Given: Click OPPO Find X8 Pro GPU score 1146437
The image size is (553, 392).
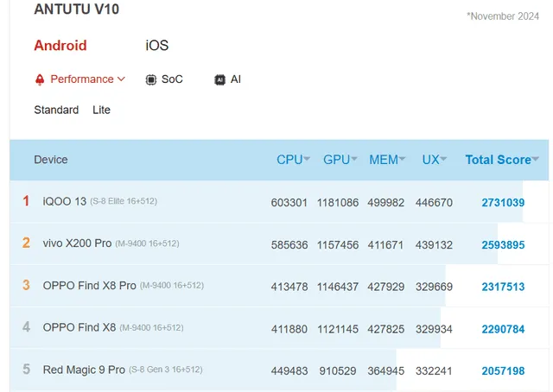Looking at the screenshot, I should pyautogui.click(x=338, y=287).
